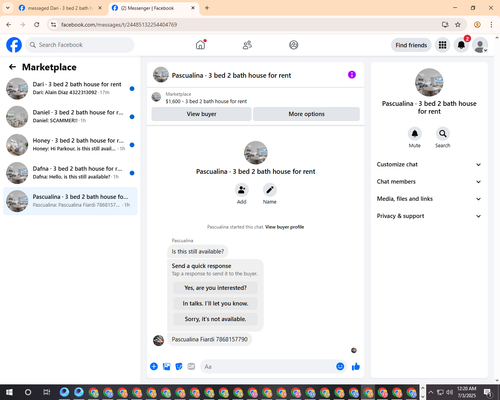The height and width of the screenshot is (400, 500).
Task: Open browser tab search dropdown
Action: point(8,8)
